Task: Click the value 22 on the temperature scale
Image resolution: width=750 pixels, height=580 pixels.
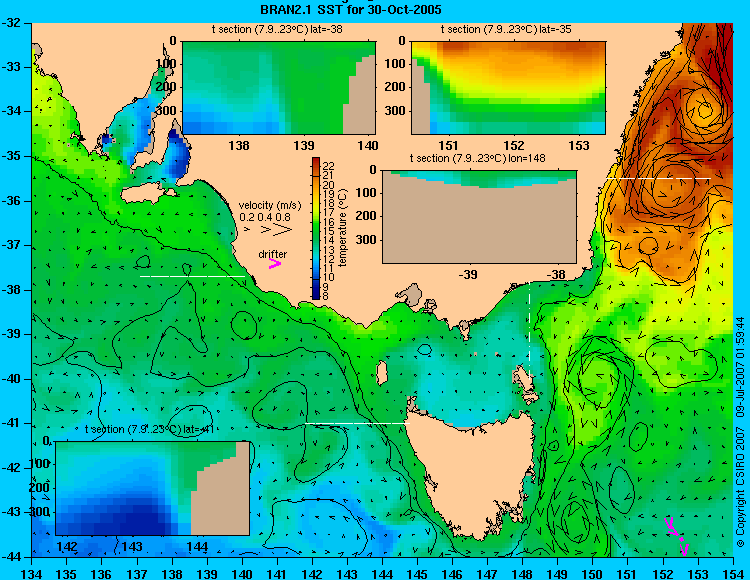Action: click(329, 165)
